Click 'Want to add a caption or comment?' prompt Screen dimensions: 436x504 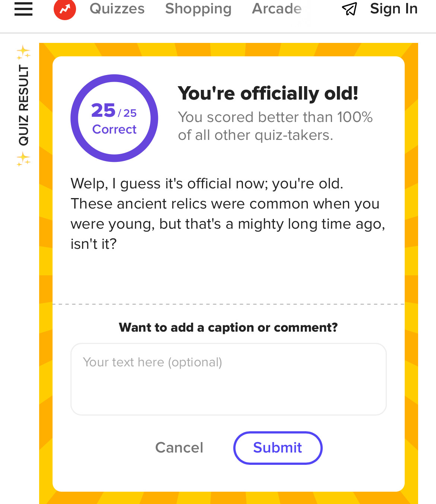228,328
